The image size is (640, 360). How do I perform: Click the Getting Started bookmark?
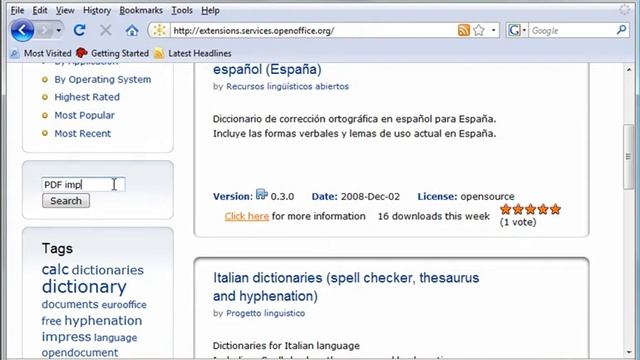point(120,53)
